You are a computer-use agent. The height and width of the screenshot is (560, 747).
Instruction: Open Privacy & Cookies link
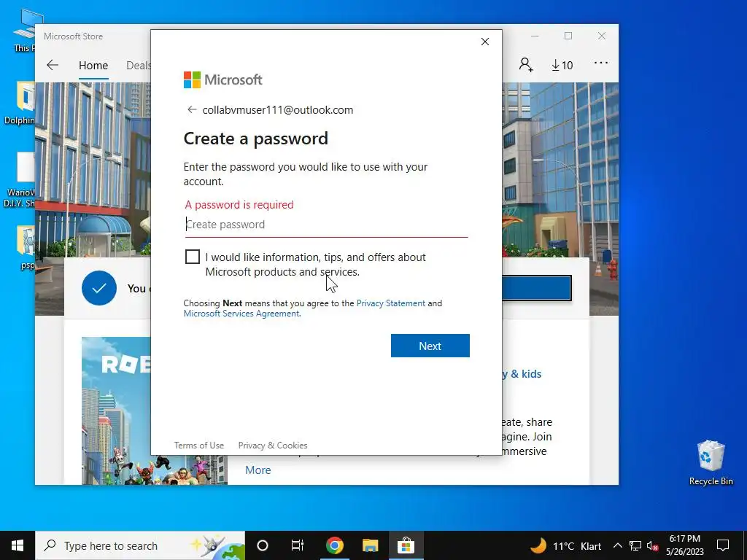(273, 446)
